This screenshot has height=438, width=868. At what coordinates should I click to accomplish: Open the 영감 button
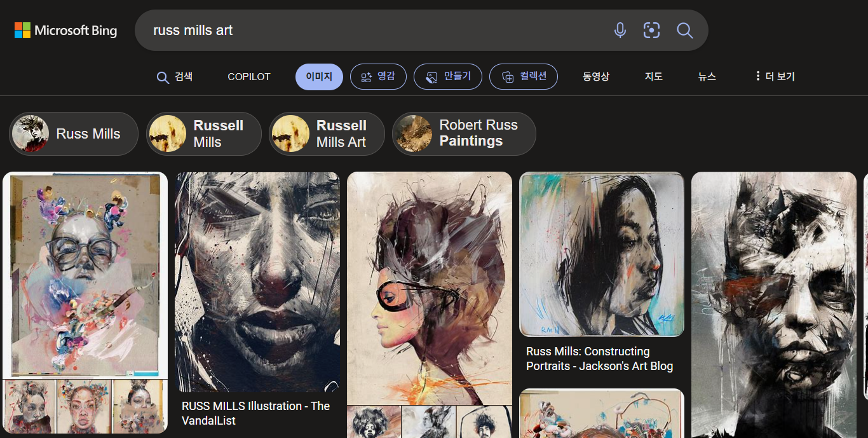pos(378,77)
